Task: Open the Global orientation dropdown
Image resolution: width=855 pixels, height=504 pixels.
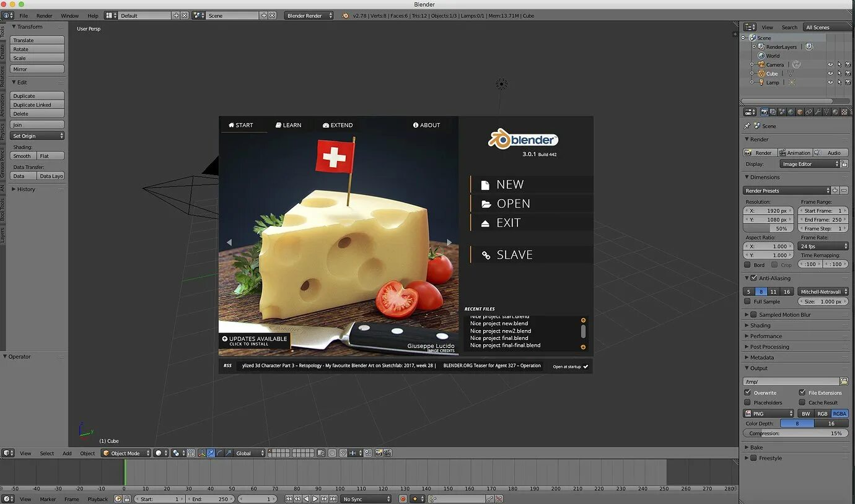Action: coord(250,453)
